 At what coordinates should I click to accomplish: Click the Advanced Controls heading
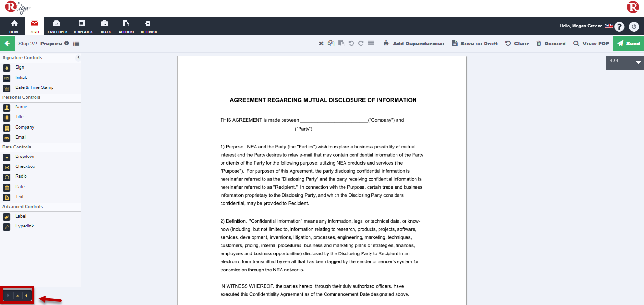pos(22,207)
